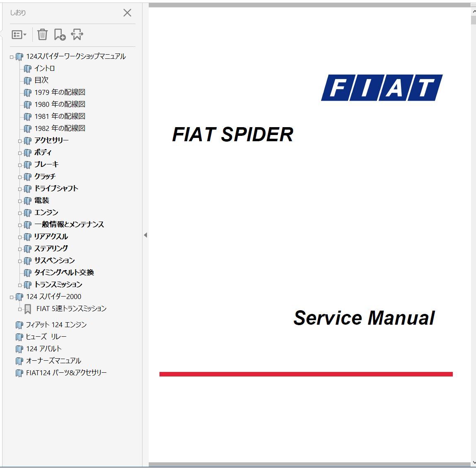Click the document scrollbar up arrow
The width and height of the screenshot is (476, 468).
click(x=474, y=12)
